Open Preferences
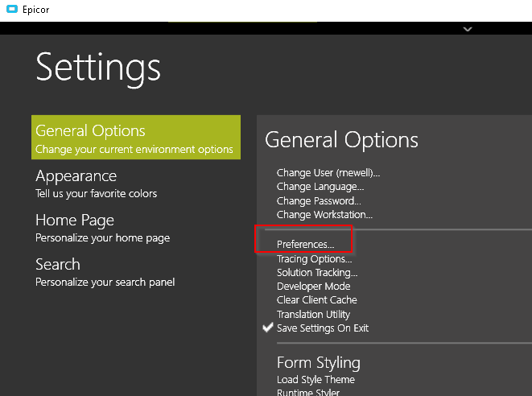The image size is (532, 396). tap(305, 245)
